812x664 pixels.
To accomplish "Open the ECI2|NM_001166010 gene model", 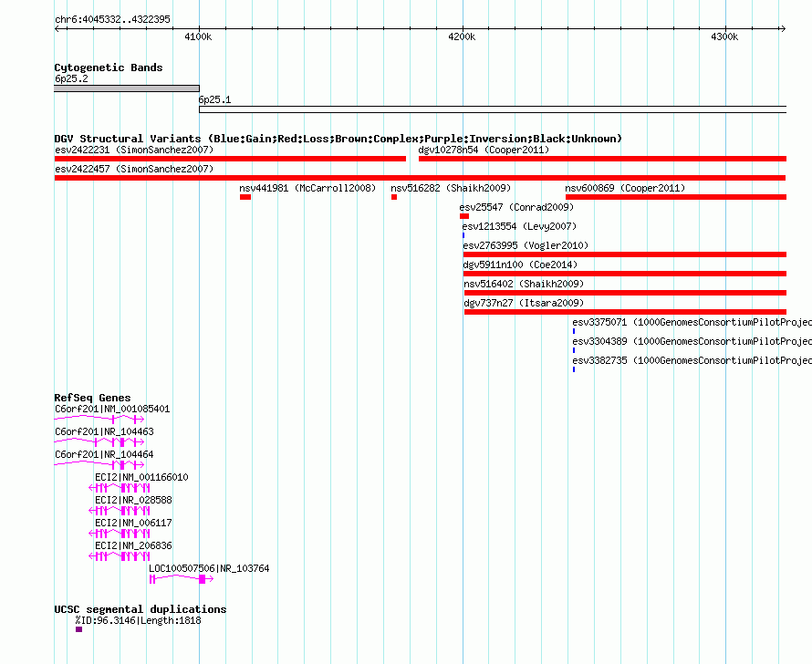I will (120, 488).
